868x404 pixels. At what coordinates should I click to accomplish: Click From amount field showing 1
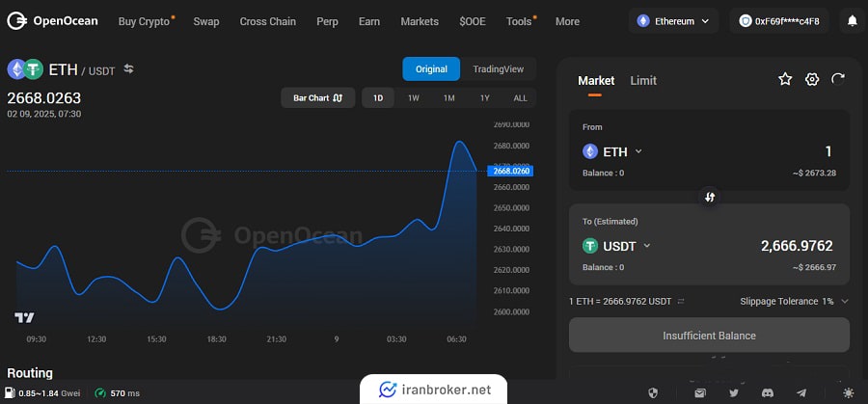[828, 151]
